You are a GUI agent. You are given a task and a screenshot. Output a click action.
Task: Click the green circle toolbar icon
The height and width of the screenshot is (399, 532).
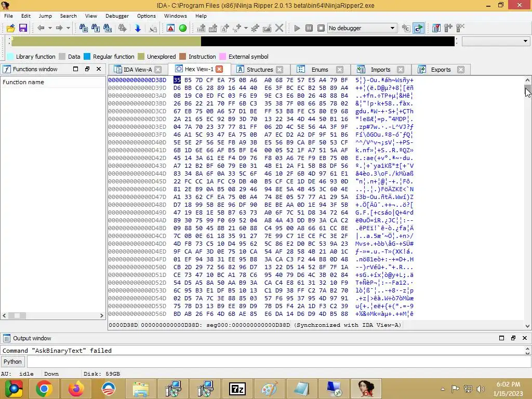click(x=183, y=28)
